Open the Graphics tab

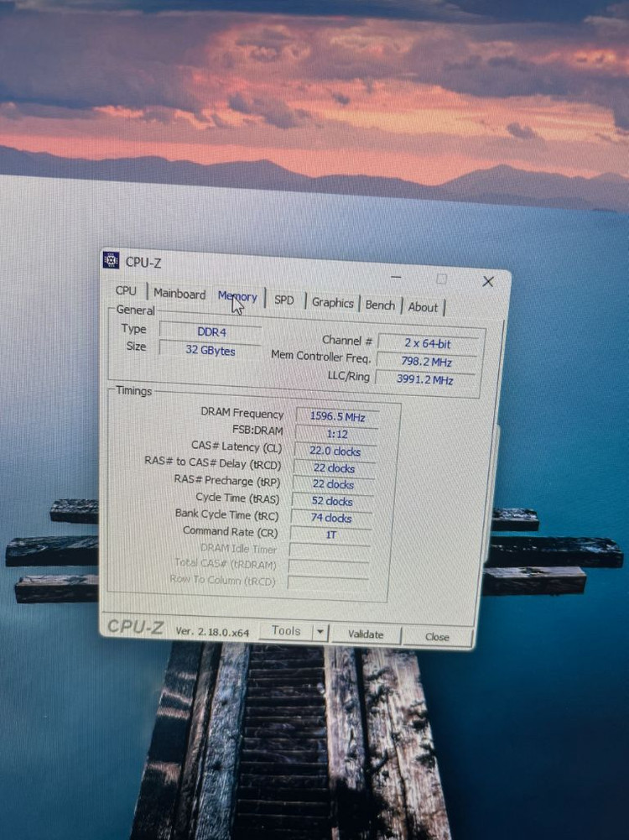pyautogui.click(x=333, y=303)
